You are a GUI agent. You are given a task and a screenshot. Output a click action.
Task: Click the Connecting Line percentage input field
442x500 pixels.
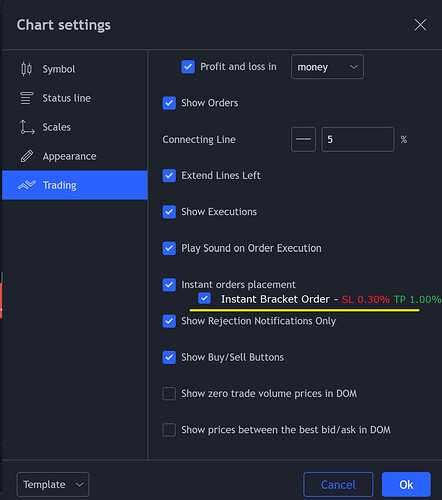point(358,139)
